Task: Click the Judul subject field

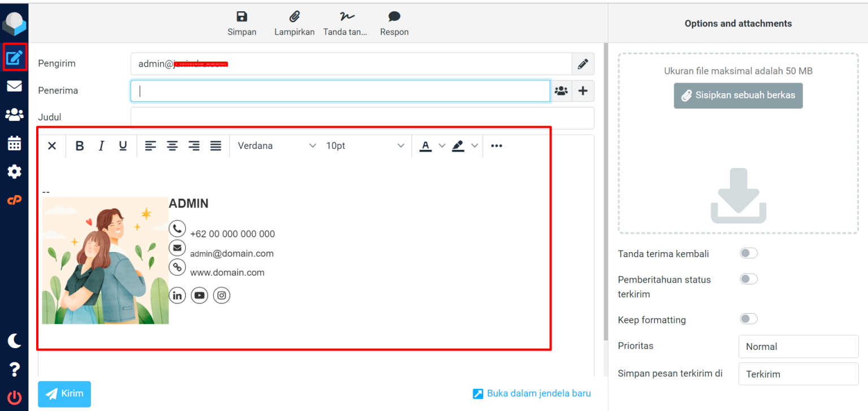Action: [362, 118]
